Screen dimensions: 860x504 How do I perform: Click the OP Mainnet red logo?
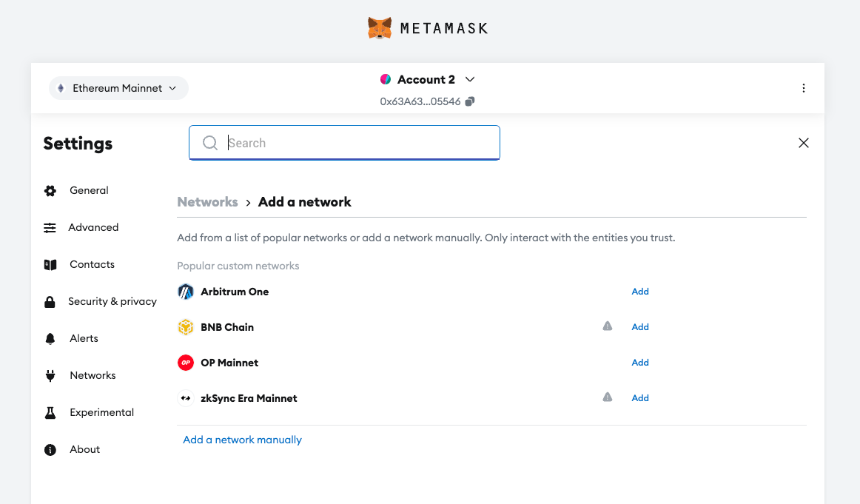(186, 363)
